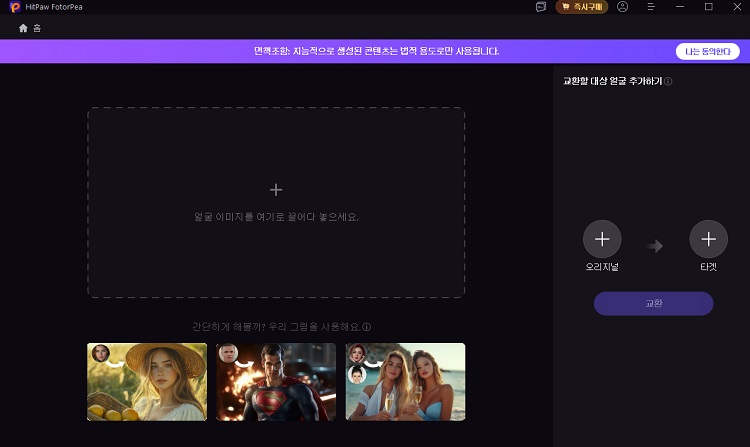The width and height of the screenshot is (750, 447).
Task: Click the 교환 swap button
Action: point(653,303)
